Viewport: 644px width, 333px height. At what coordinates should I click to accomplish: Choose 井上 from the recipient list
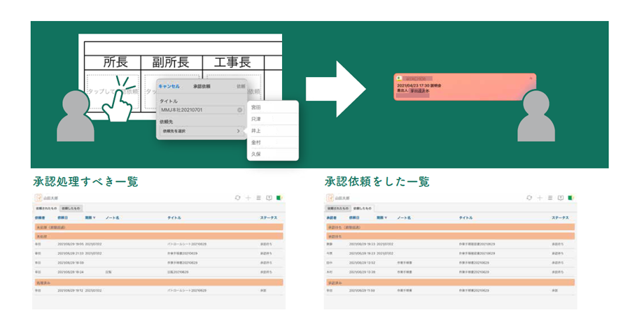click(273, 131)
